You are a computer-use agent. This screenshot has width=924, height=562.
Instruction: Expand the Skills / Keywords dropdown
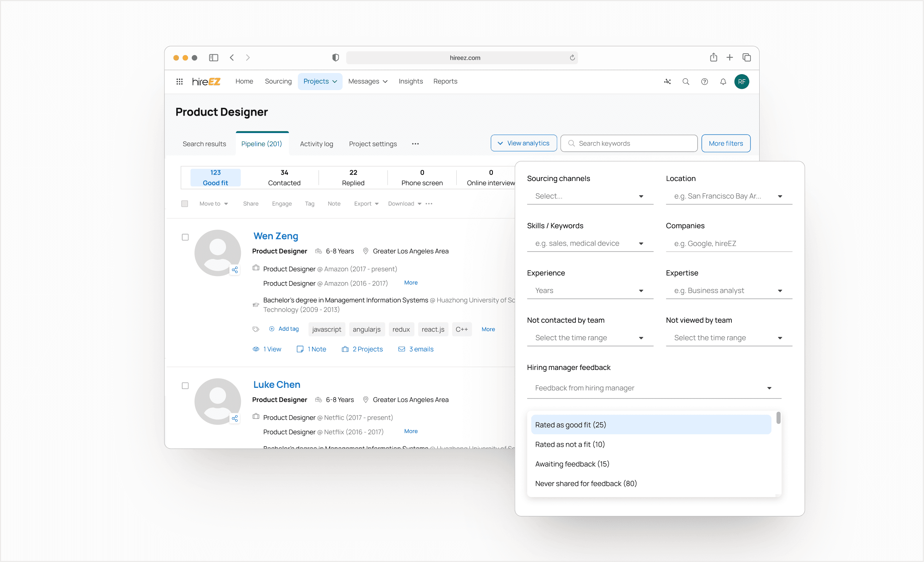point(590,243)
